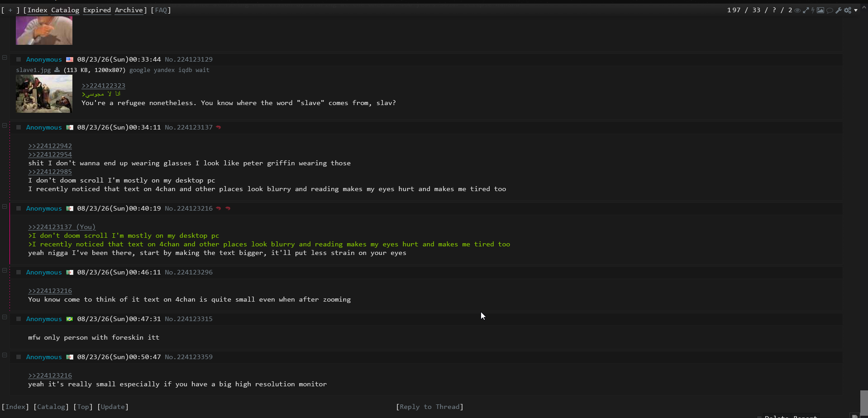This screenshot has height=418, width=868.
Task: Hide post 224123296 using the minus toggle
Action: [x=5, y=270]
